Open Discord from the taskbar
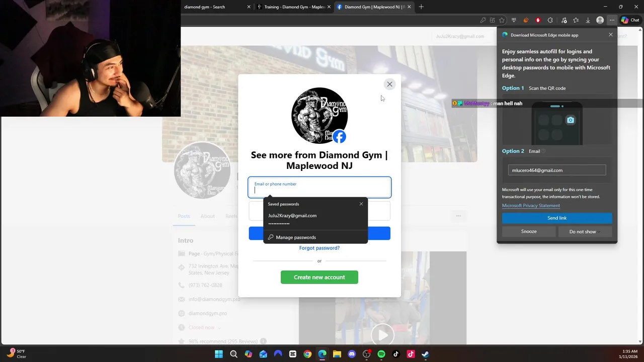 tap(352, 354)
